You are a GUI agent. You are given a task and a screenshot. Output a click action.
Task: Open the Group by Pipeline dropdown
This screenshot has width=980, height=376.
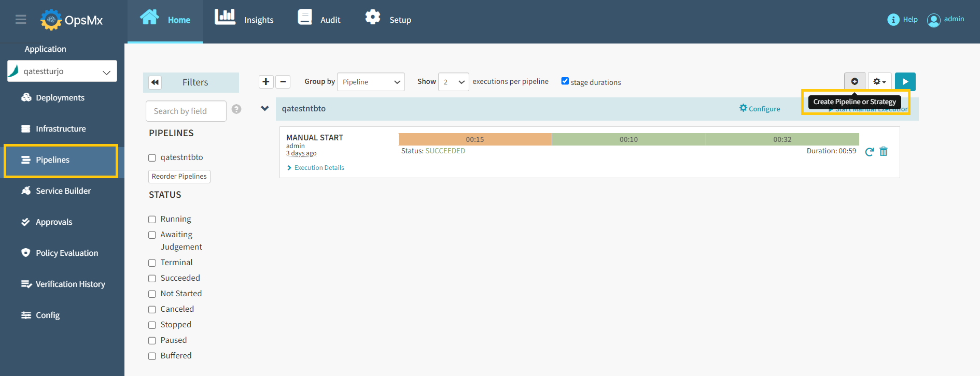tap(371, 82)
